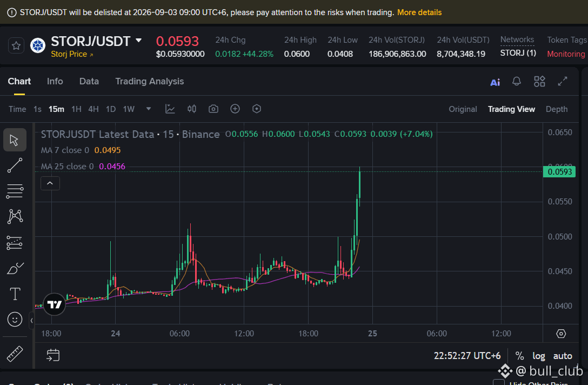588x385 pixels.
Task: Select the forecast position tool
Action: pos(15,243)
